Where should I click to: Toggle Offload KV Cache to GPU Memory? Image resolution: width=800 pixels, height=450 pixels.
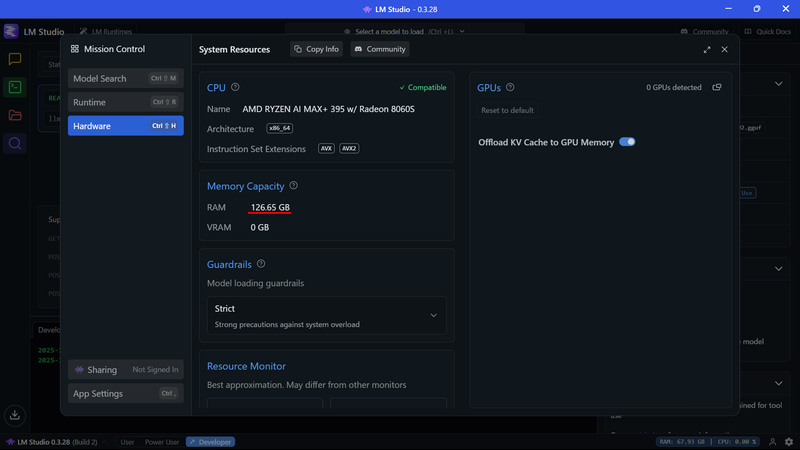pyautogui.click(x=627, y=142)
